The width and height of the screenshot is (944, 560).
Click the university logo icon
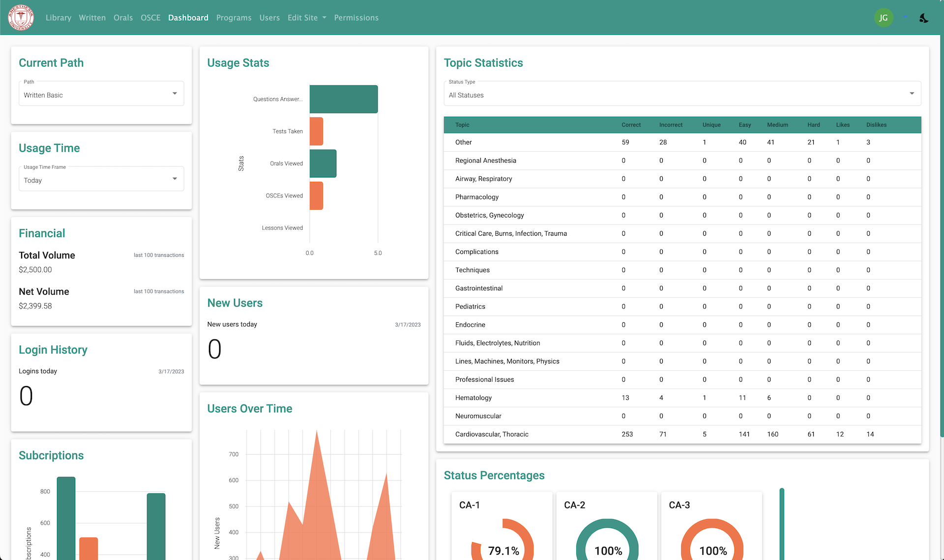click(x=21, y=18)
